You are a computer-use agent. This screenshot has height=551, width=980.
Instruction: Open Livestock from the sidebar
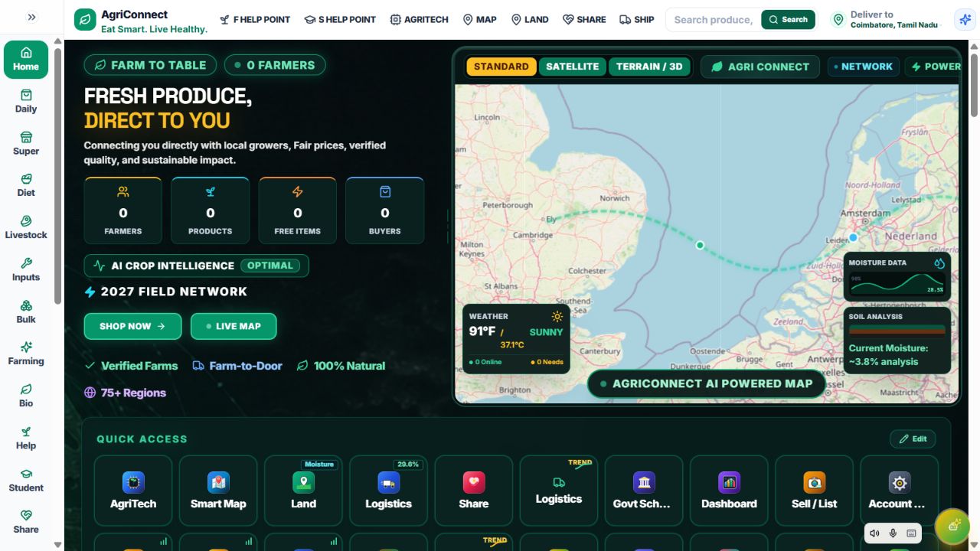pos(26,227)
